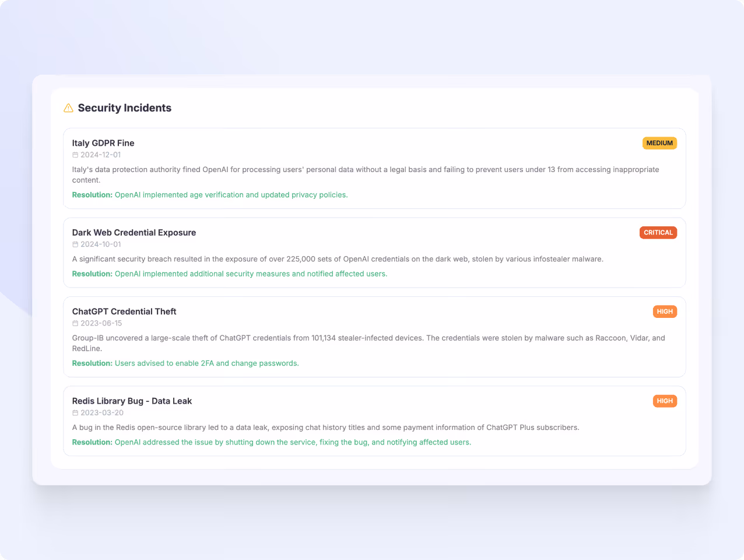744x560 pixels.
Task: Click the resolution note about 2FA advice
Action: coord(185,363)
